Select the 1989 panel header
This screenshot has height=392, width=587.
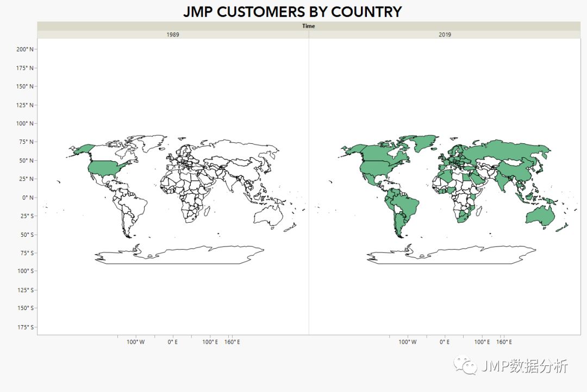173,34
